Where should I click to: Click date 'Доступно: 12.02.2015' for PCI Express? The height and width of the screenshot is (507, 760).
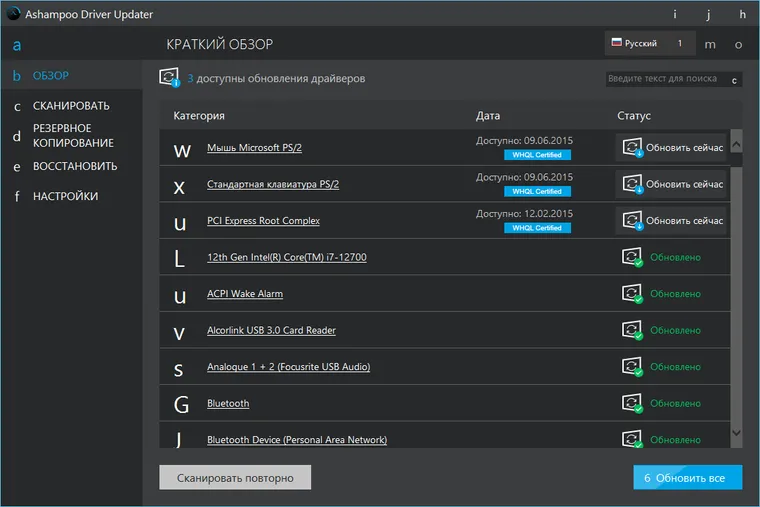[524, 214]
